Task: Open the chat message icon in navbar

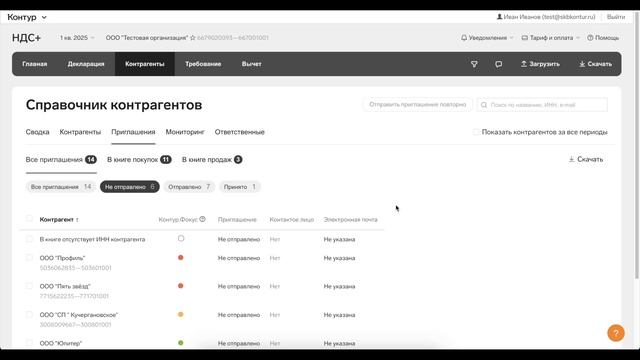Action: [498, 64]
